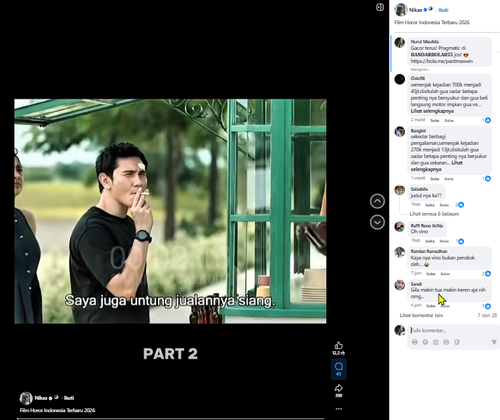Viewport: 500px width, 420px height.
Task: Open the three-dot more options menu
Action: click(x=339, y=409)
